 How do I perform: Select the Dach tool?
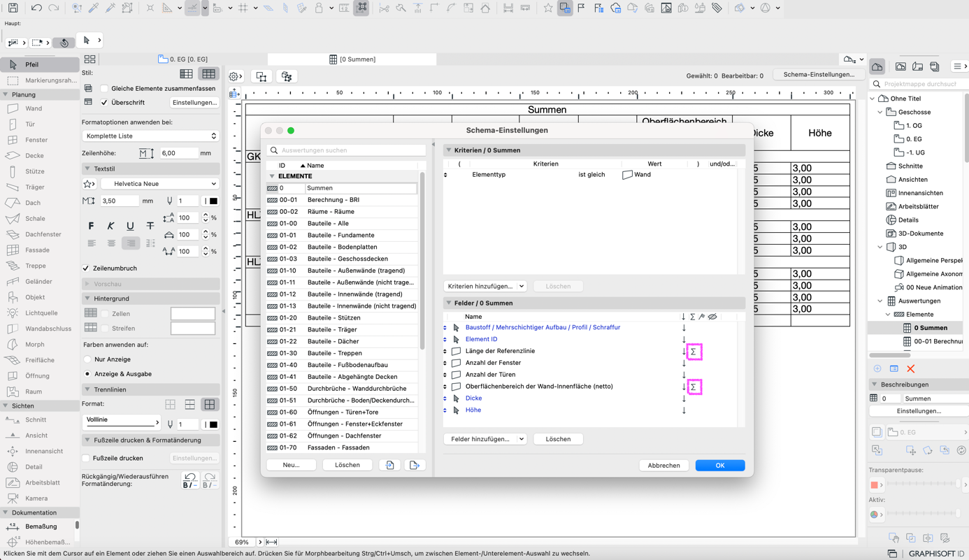click(x=33, y=203)
